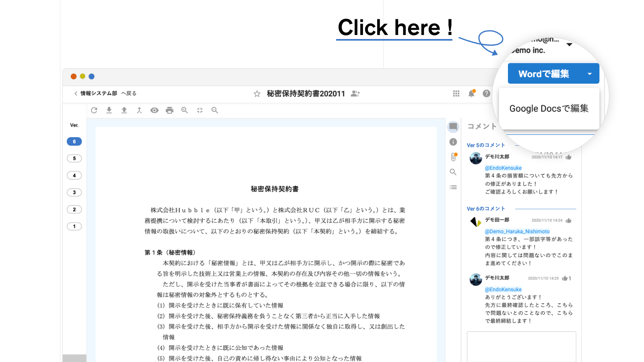Screen dimensions: 644x362
Task: Select version 5 in the Ver. list
Action: [x=74, y=158]
